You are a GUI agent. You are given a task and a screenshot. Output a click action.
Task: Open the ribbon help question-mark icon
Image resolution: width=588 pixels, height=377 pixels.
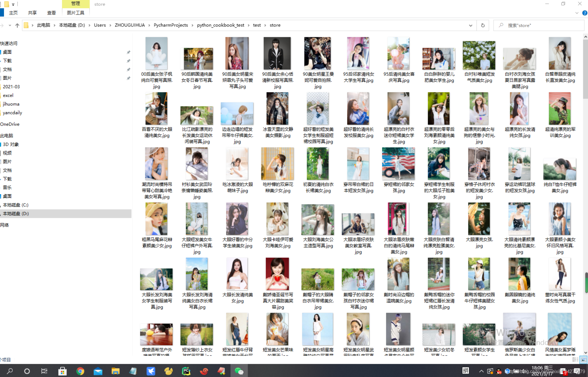(585, 13)
